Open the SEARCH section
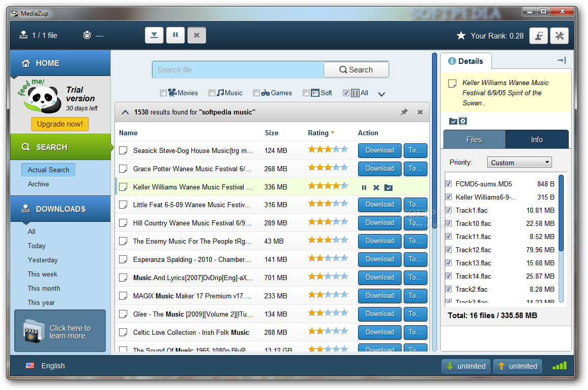 point(60,147)
